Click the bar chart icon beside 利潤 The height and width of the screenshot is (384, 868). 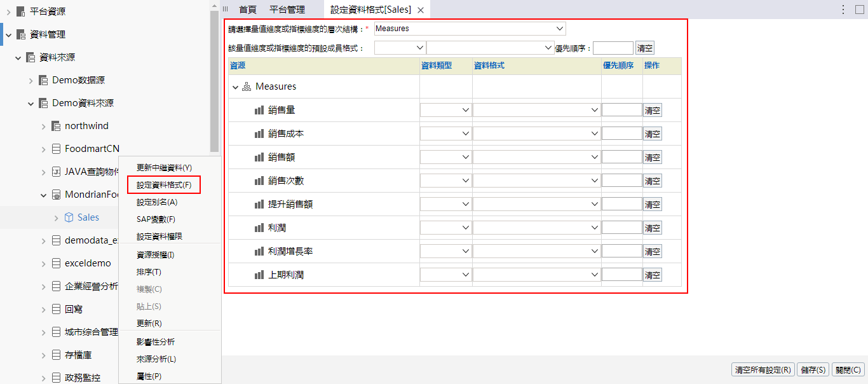259,228
